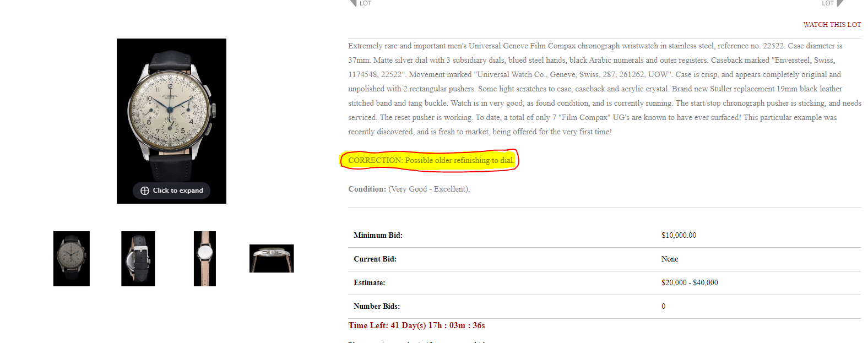Select the front dial thumbnail
Screen dimensions: 868x343
click(72, 259)
